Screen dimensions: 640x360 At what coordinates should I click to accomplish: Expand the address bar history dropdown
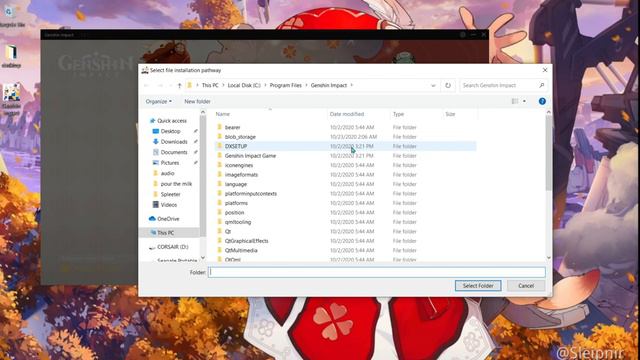433,85
